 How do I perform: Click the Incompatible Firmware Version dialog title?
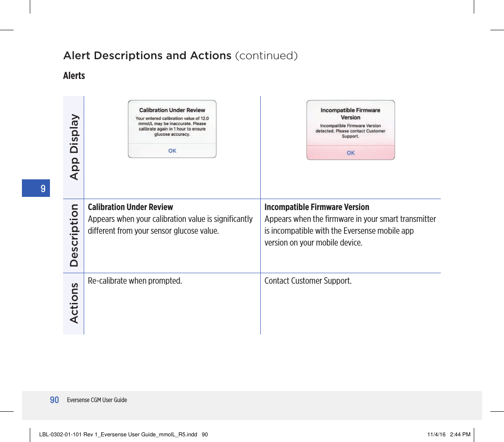[x=350, y=114]
